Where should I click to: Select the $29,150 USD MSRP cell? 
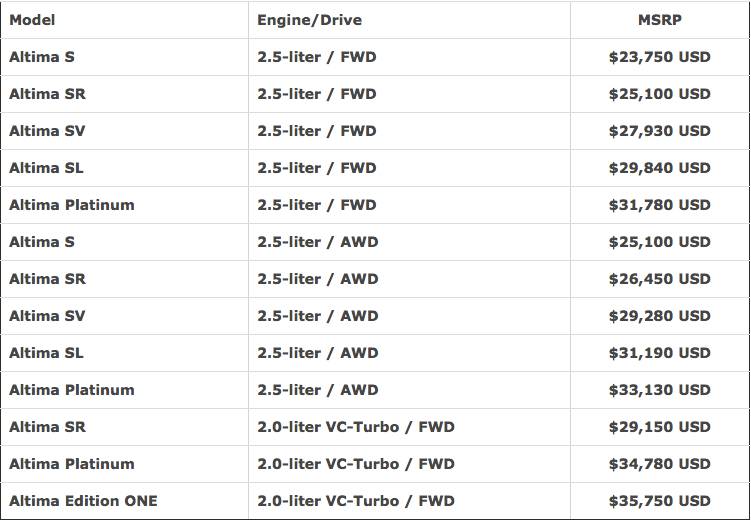coord(659,427)
